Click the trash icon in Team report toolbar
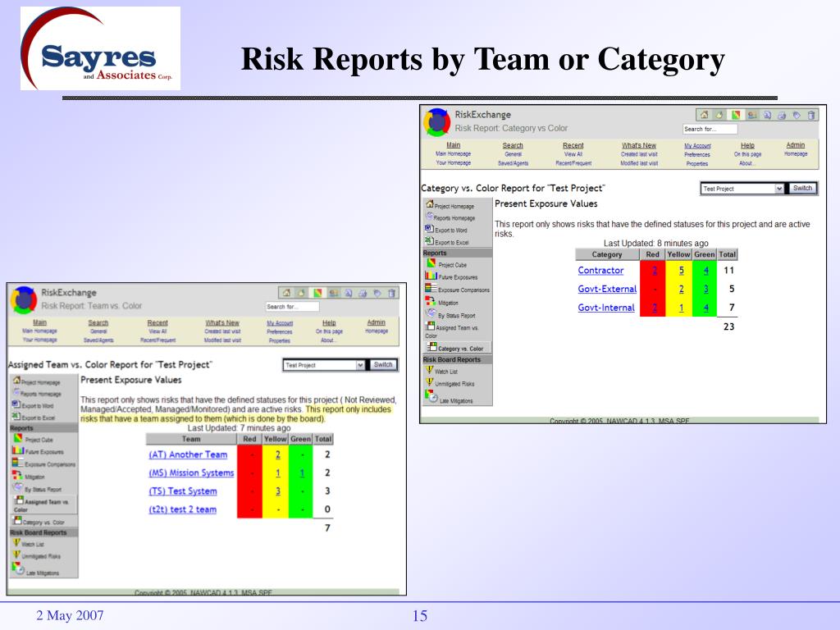The height and width of the screenshot is (630, 840). point(391,293)
